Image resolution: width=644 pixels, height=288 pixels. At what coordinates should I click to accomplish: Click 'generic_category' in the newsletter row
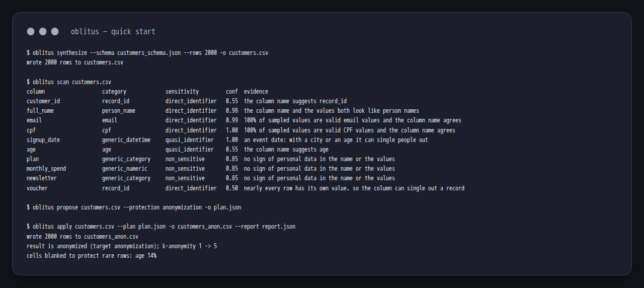point(126,178)
